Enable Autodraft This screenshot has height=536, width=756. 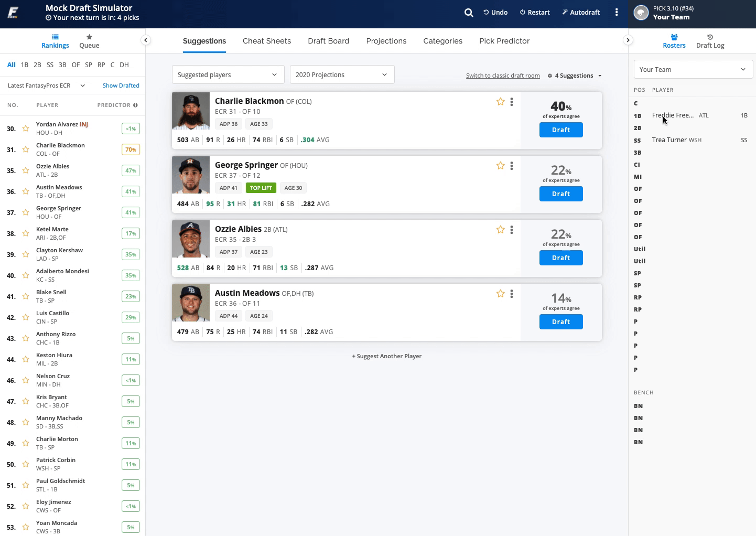click(x=581, y=13)
